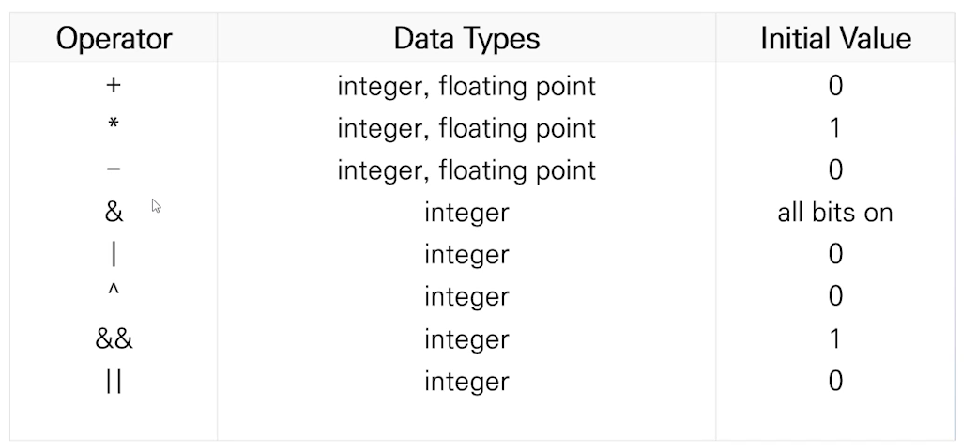Viewport: 967px width, 448px height.
Task: Click 'integer' in the single ampersand row
Action: pyautogui.click(x=466, y=213)
